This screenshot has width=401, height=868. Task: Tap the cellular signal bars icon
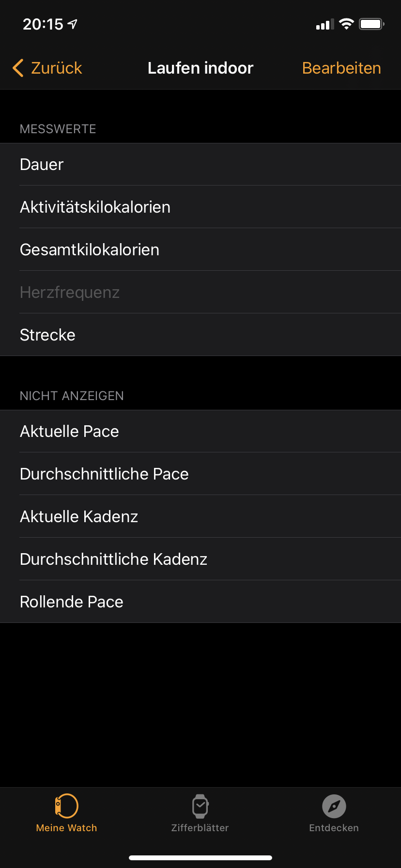[325, 25]
